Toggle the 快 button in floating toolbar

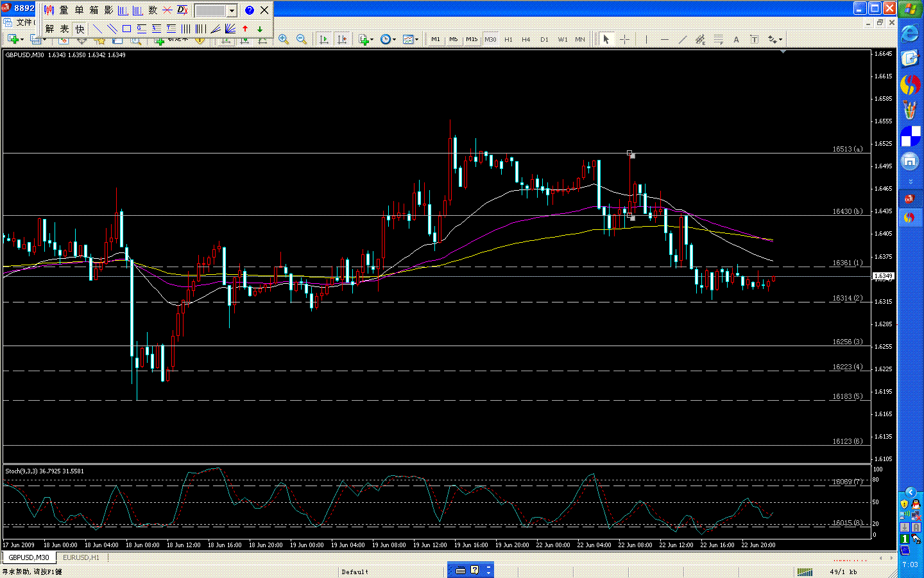(x=80, y=29)
